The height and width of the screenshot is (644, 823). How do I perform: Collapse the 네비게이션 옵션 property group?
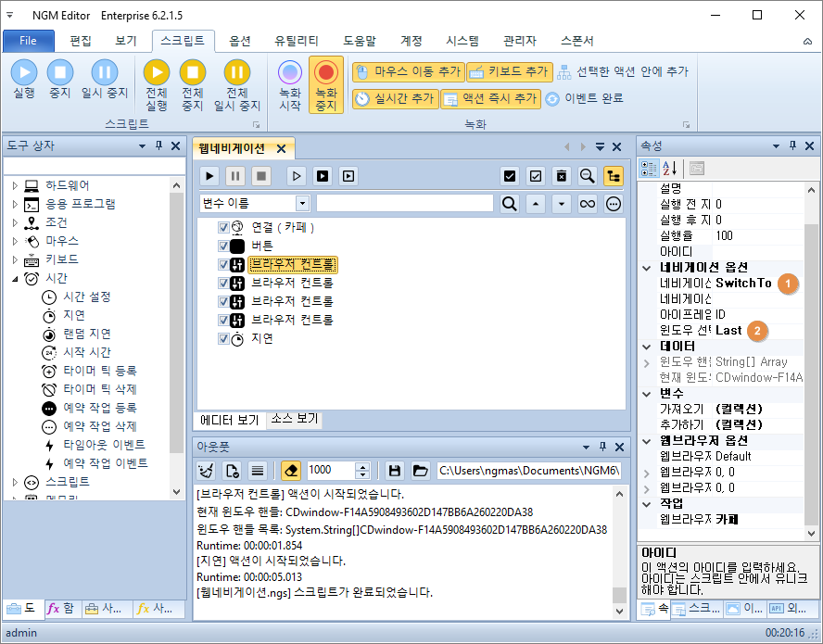tap(647, 268)
